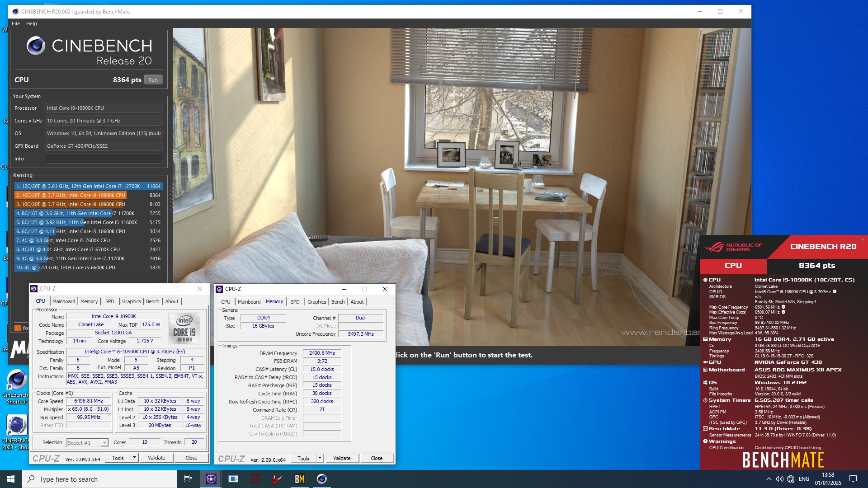Click Tools button in left CPU-Z

118,458
